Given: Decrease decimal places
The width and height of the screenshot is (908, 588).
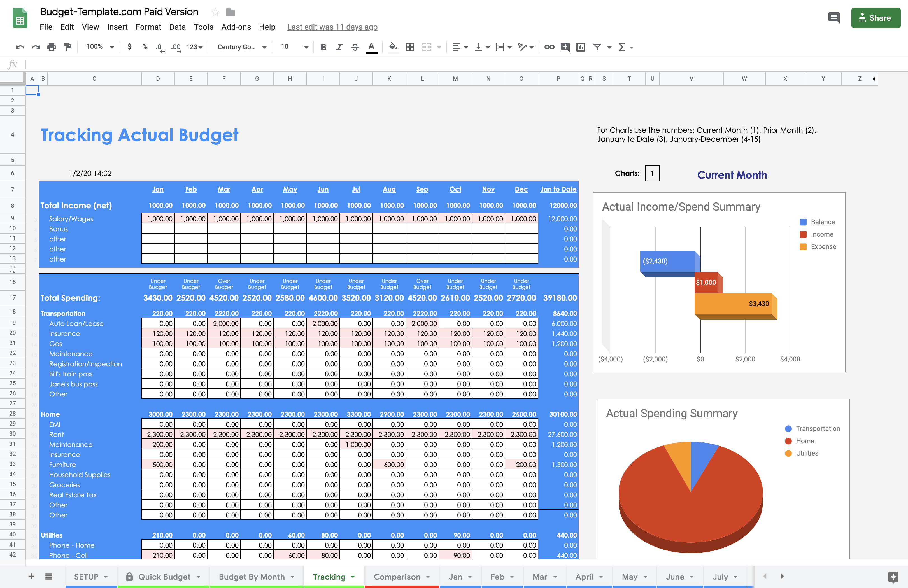Looking at the screenshot, I should 159,47.
